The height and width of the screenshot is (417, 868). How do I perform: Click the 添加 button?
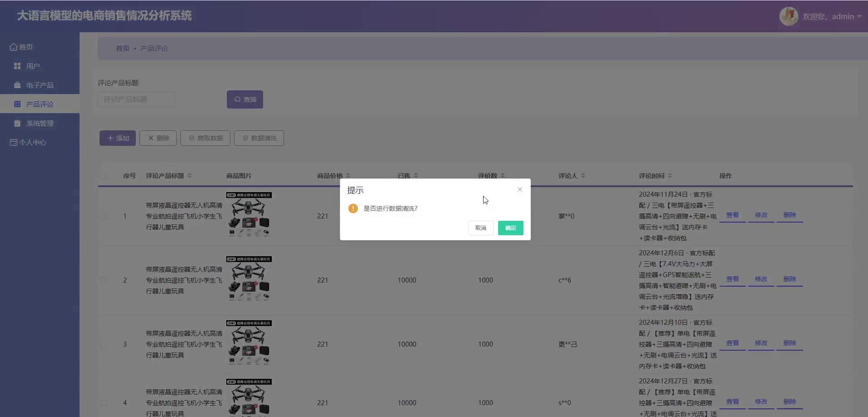[x=118, y=138]
